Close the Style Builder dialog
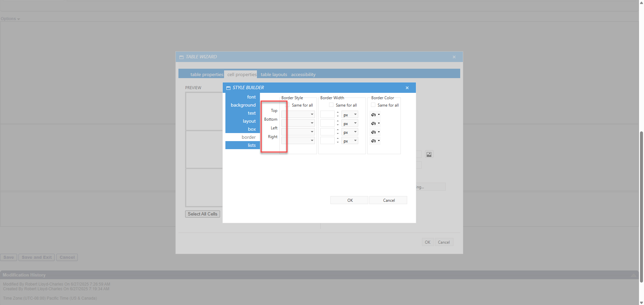Screen dimensions: 644x305 coord(407,88)
